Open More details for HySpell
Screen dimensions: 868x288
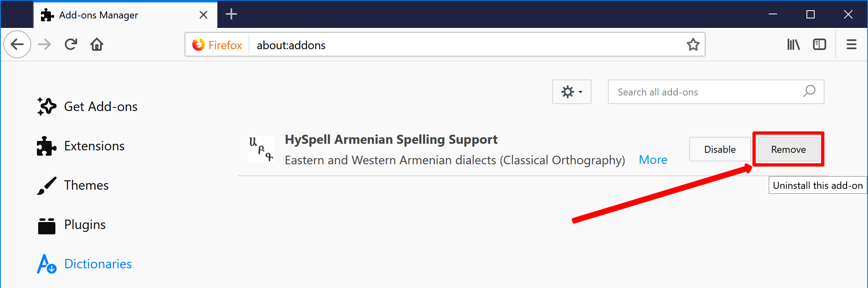(653, 160)
